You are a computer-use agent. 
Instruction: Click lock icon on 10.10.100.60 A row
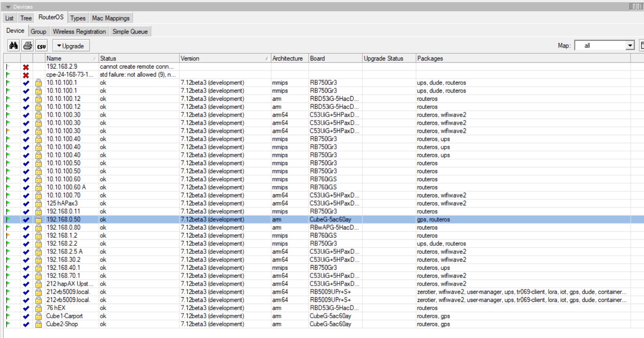coord(39,187)
